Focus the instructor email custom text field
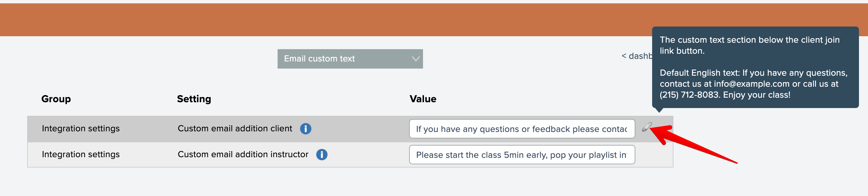868x196 pixels. tap(521, 155)
